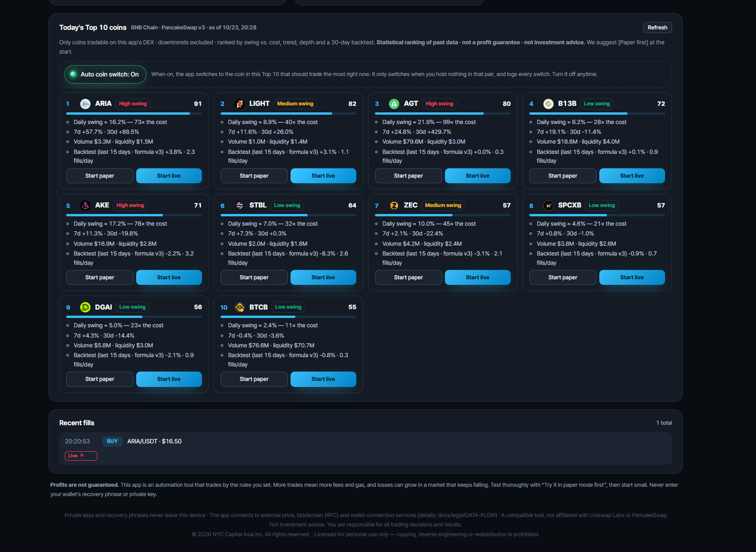Click the '7d +57.7% · 30d +88.5%' line
Image resolution: width=756 pixels, height=552 pixels.
click(x=106, y=132)
